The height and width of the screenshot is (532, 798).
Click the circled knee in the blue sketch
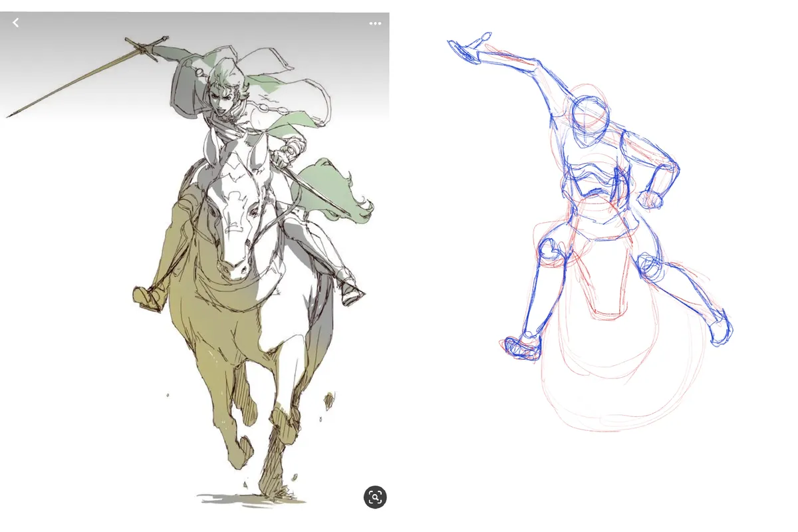coord(551,251)
